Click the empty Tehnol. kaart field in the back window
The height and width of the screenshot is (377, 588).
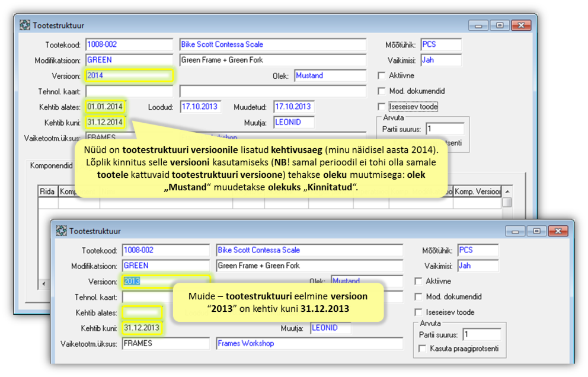[129, 91]
